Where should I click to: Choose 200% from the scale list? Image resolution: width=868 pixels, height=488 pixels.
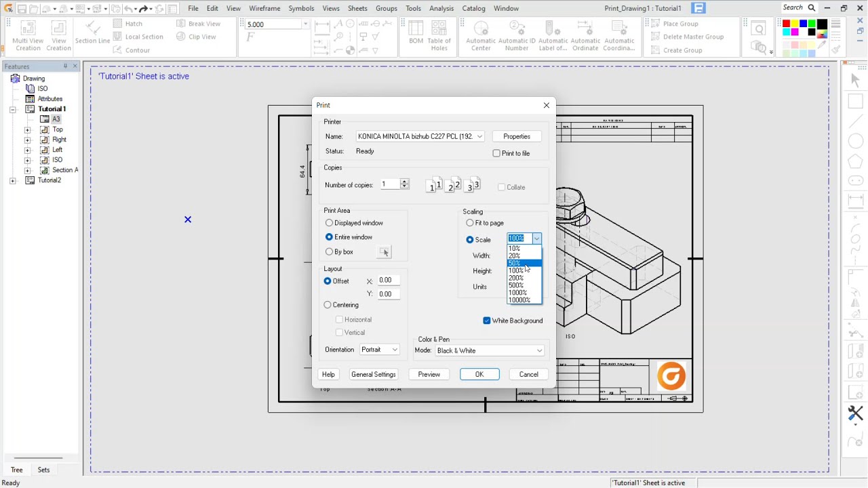[x=524, y=278]
